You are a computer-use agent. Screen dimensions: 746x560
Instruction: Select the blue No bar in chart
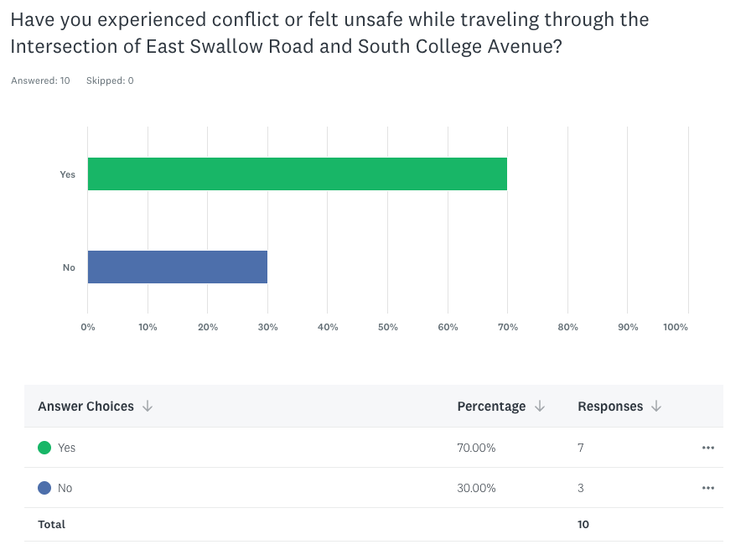[x=177, y=267]
